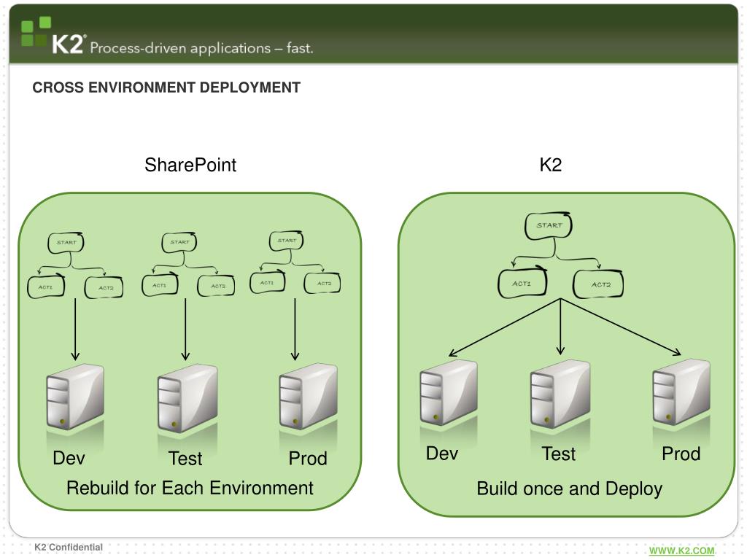Viewport: 747px width, 560px height.
Task: Open the WWW.K2.COM link
Action: (x=682, y=551)
